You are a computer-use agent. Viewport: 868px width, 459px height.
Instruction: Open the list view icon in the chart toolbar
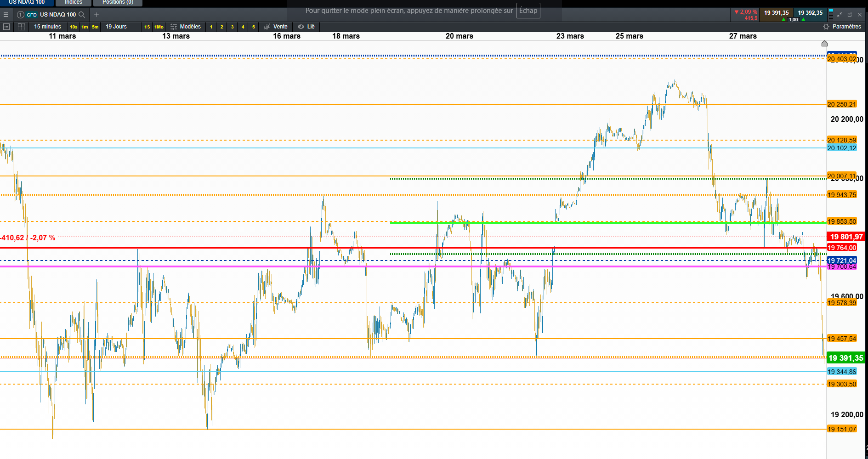tap(6, 27)
